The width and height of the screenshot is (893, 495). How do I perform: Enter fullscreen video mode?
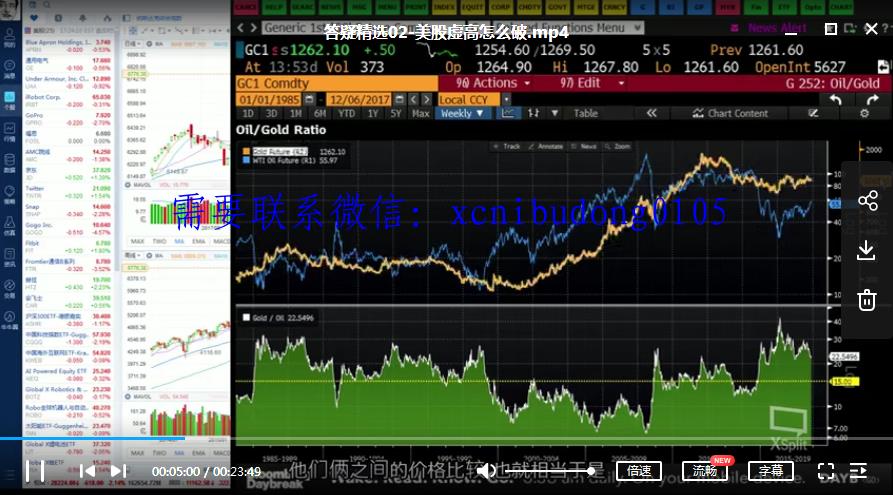point(826,471)
